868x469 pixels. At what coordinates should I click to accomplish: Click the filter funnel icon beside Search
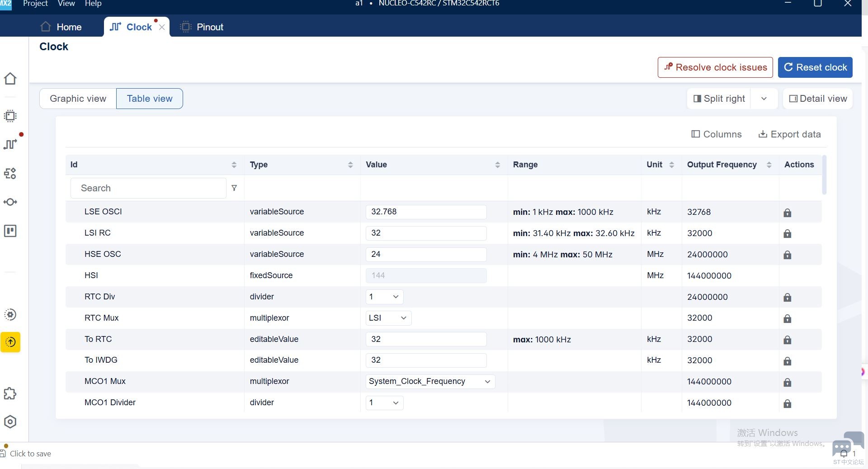click(234, 188)
